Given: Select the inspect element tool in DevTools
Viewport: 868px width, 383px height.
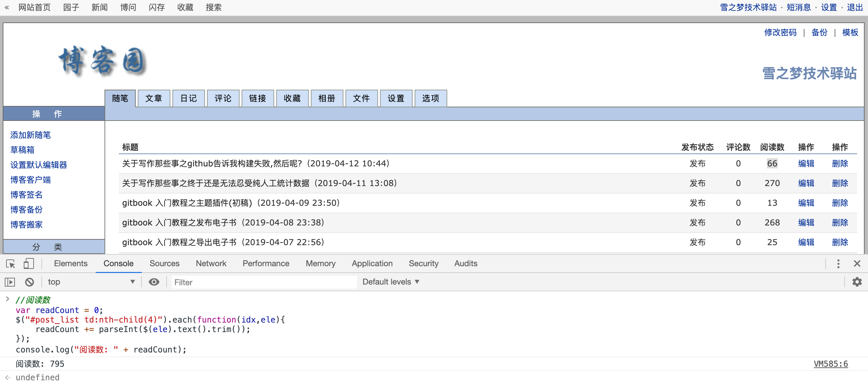Looking at the screenshot, I should 11,263.
